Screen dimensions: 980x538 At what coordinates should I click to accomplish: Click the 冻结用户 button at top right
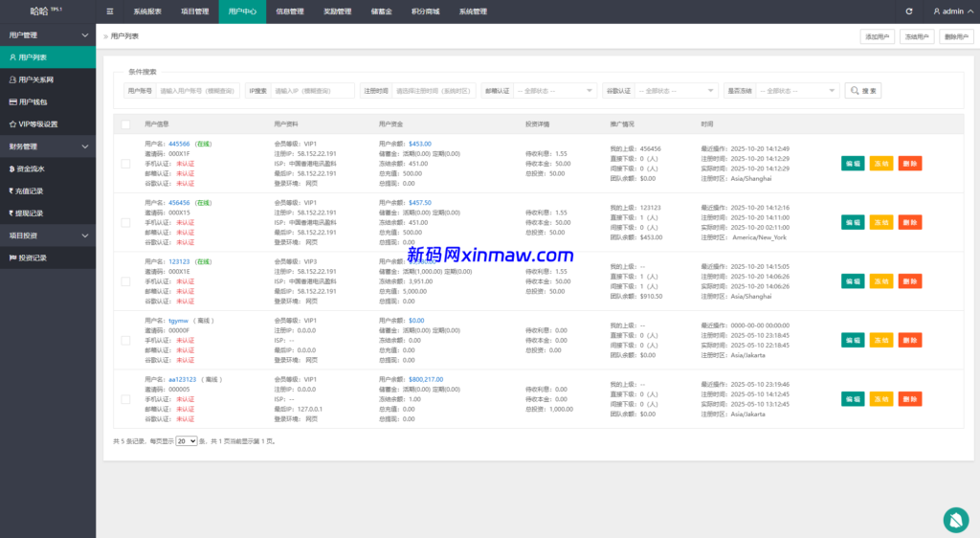917,37
